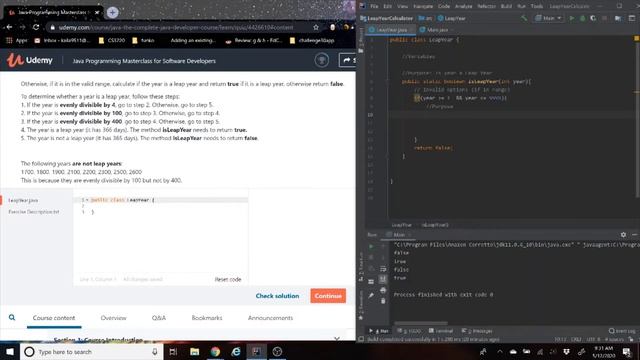Pin the Run tab with pin icon
The width and height of the screenshot is (640, 360).
pos(371,295)
